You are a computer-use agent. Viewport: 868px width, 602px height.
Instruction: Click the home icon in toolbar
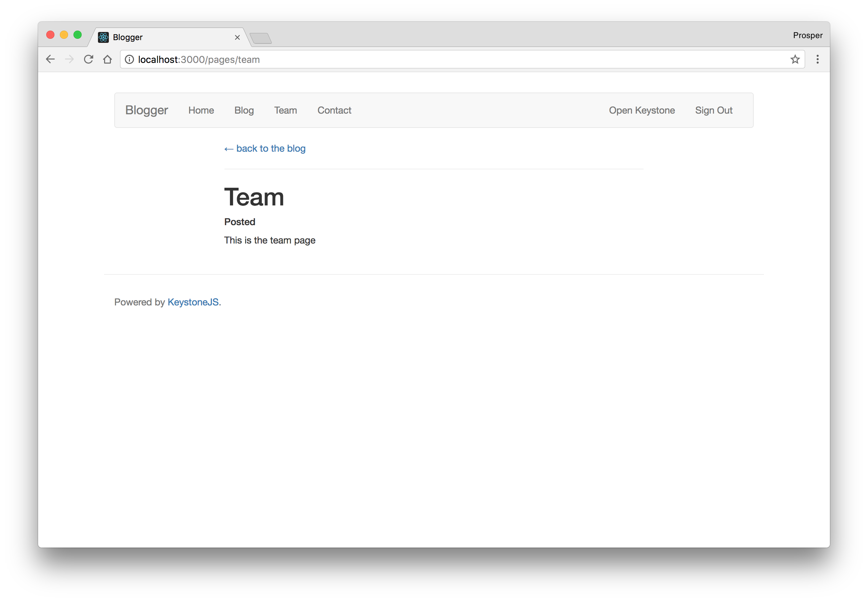pos(107,59)
